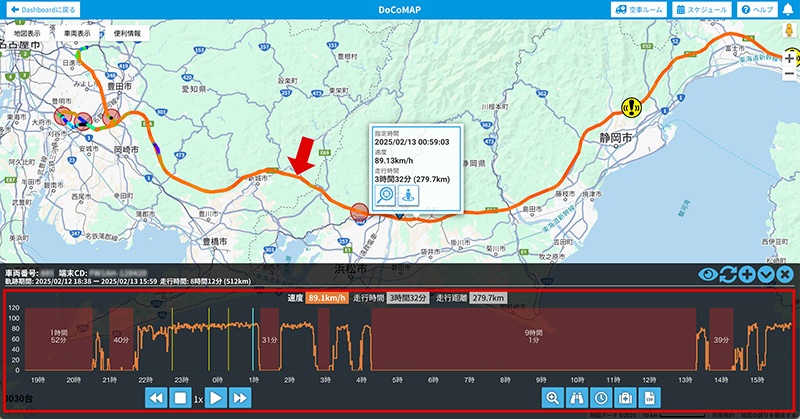Collapse the panel with the down chevron
This screenshot has width=800, height=419.
pos(766,274)
